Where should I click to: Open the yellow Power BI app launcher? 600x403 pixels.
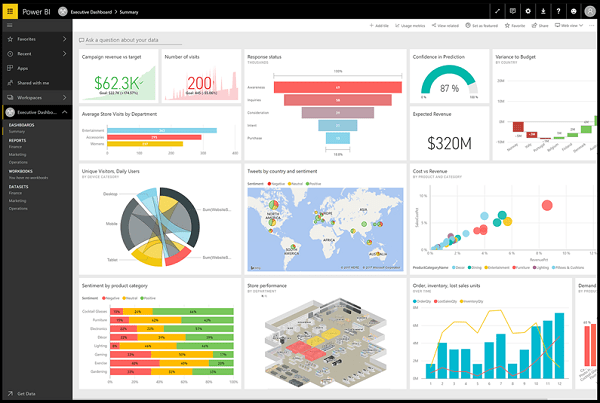(10, 11)
